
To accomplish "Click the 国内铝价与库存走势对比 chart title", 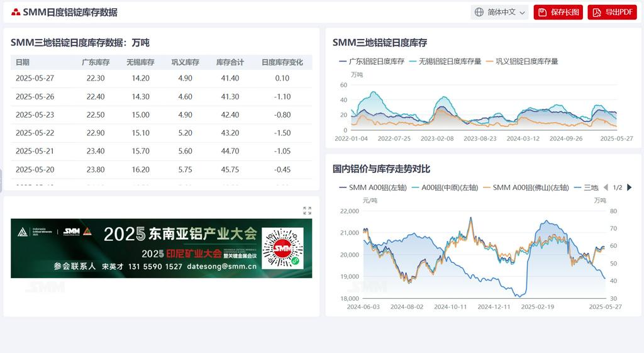I will click(381, 169).
